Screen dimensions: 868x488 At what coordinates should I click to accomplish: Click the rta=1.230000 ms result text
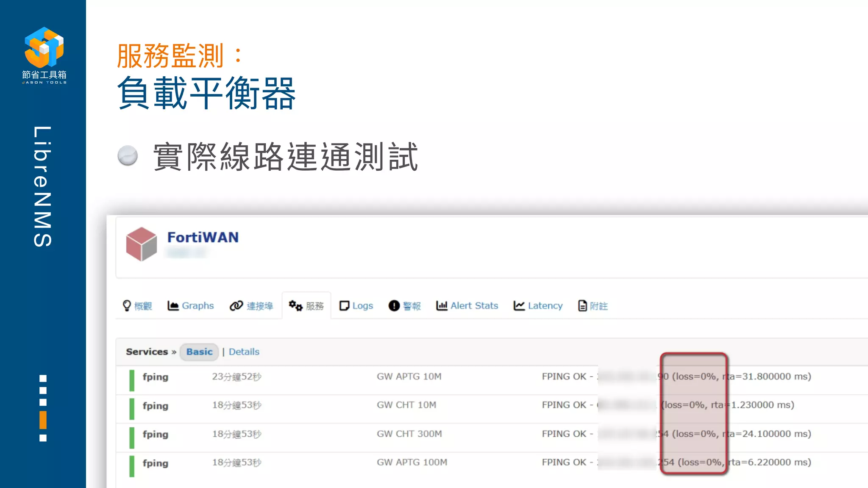[x=752, y=405]
